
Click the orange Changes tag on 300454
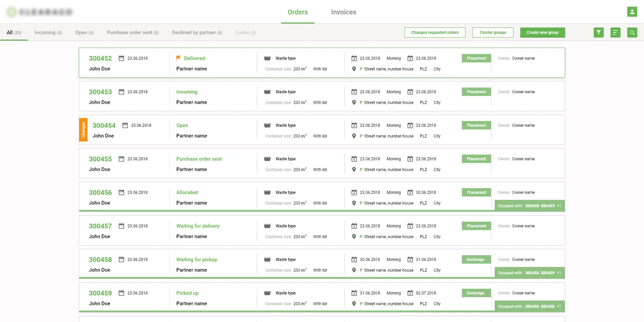coord(83,130)
